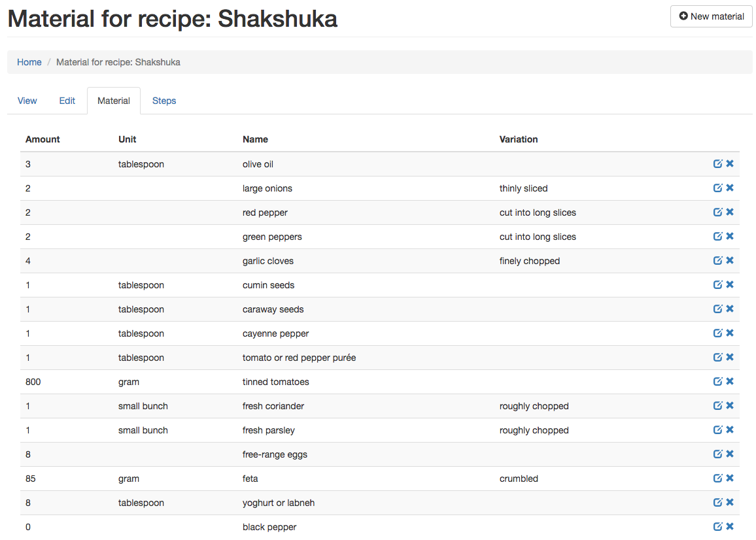Screen dimensions: 756x540
Task: Remove the green peppers row
Action: pos(730,237)
